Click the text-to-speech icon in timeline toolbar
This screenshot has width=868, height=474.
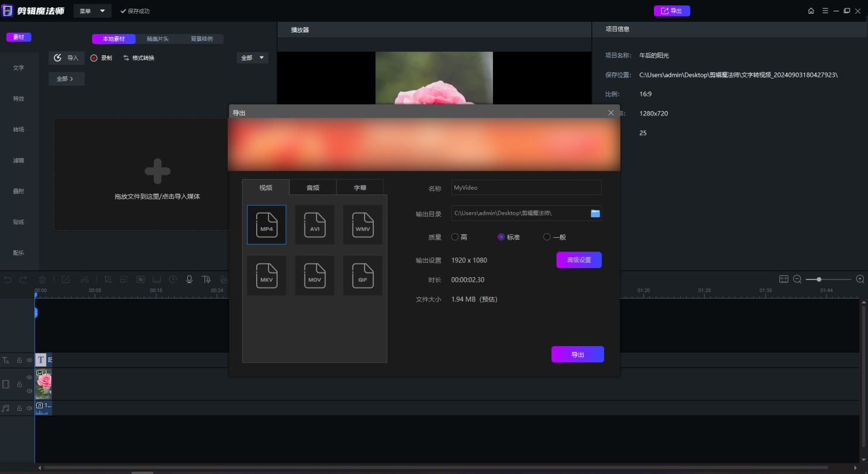coord(206,279)
